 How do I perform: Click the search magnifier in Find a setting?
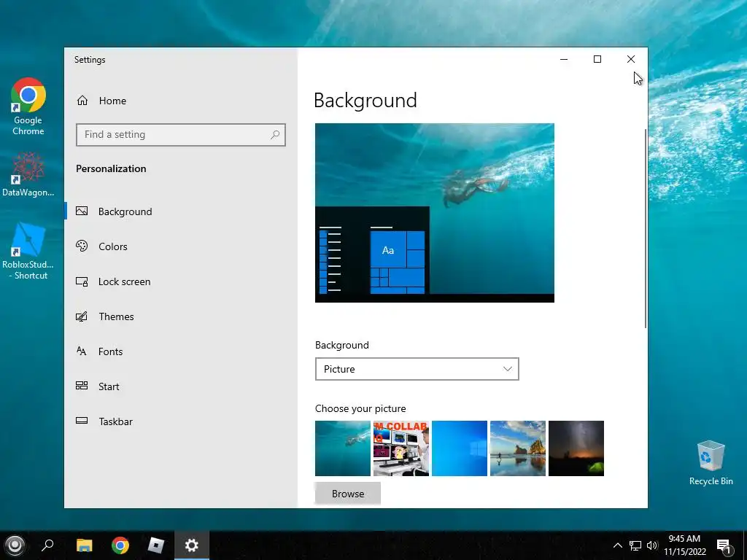pyautogui.click(x=275, y=135)
